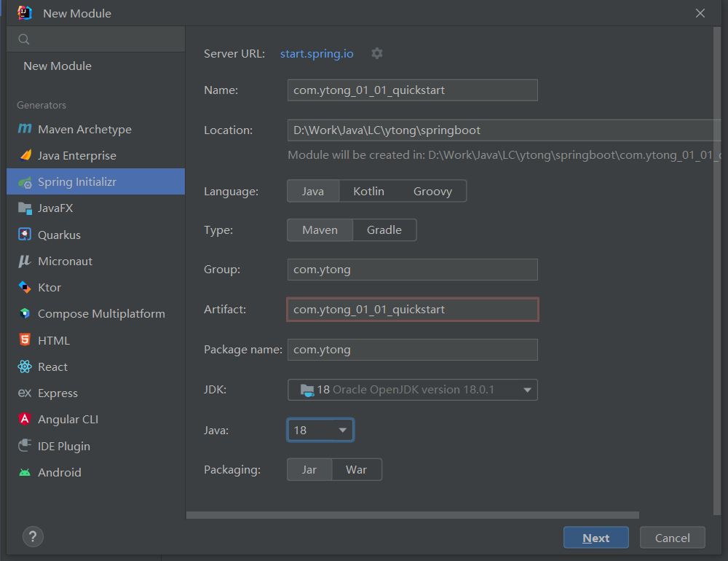Click the JDK folder icon in combo box
Image resolution: width=728 pixels, height=561 pixels.
click(x=307, y=390)
